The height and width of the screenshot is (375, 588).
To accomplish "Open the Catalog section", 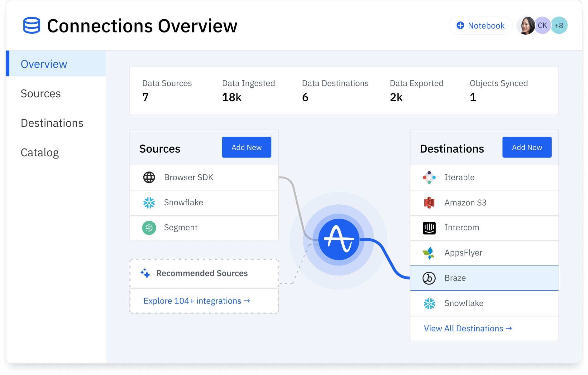I will pos(40,153).
